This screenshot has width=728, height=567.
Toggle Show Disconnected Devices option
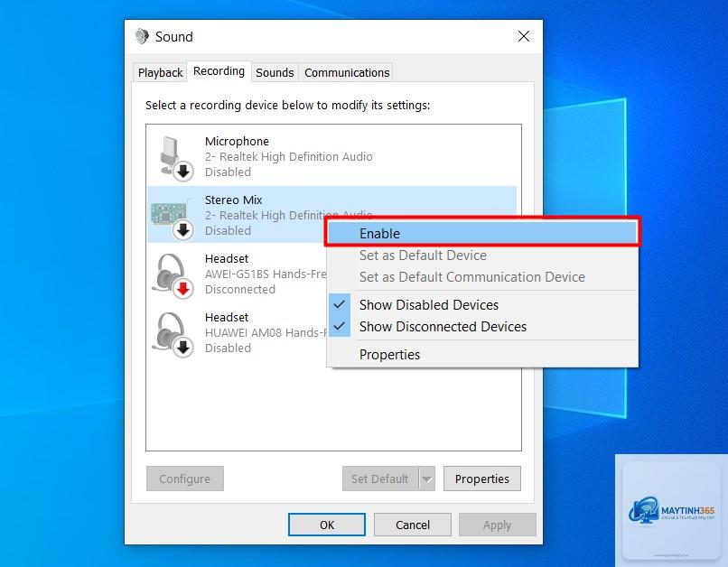pyautogui.click(x=482, y=327)
